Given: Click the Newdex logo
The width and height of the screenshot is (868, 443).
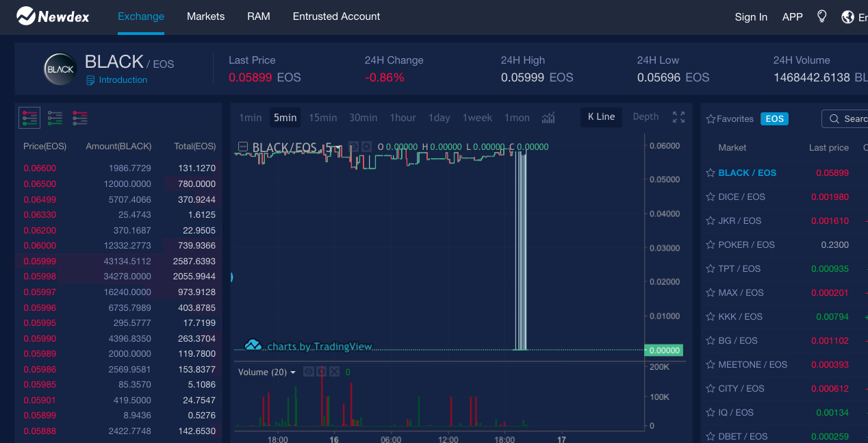Looking at the screenshot, I should (53, 16).
